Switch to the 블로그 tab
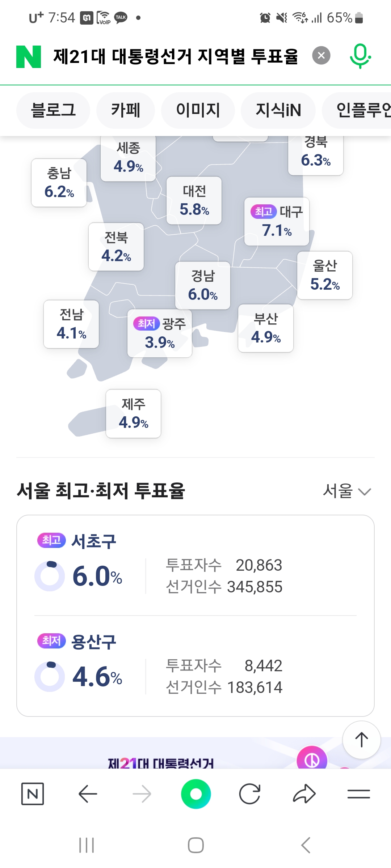The image size is (391, 868). (x=53, y=110)
